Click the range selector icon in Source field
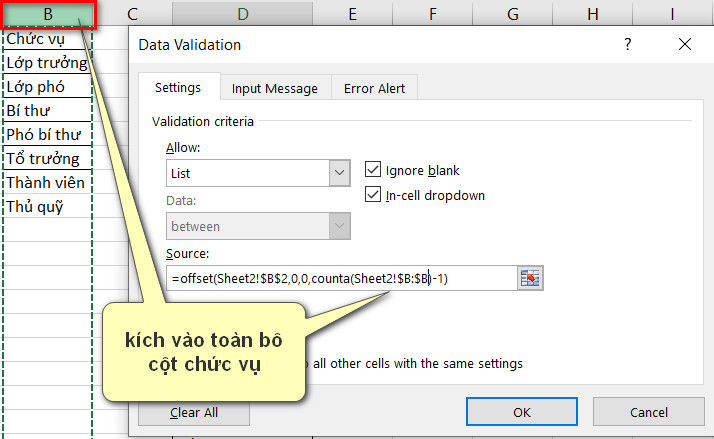Screen dimensions: 714x439 (530, 278)
